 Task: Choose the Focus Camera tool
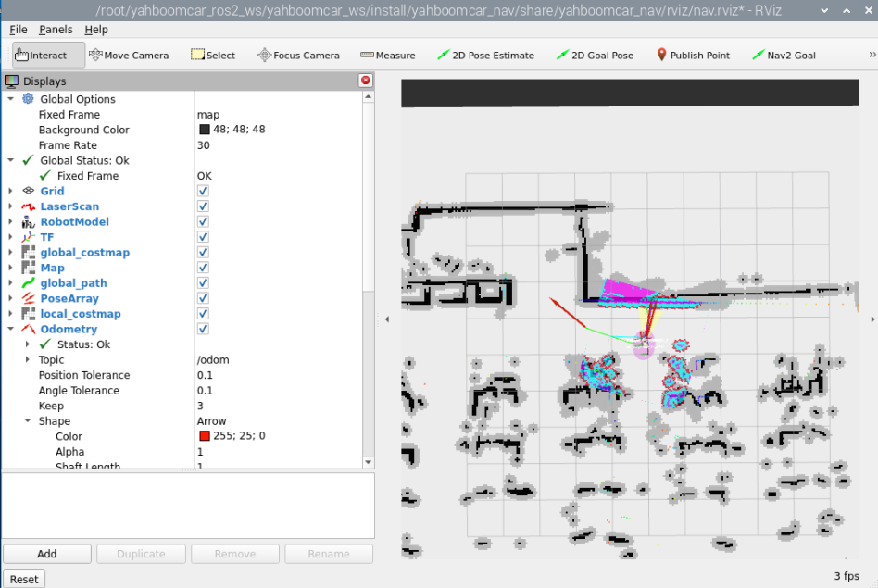pyautogui.click(x=298, y=56)
